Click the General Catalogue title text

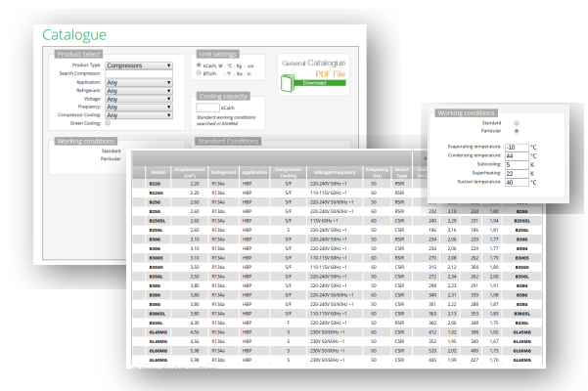coord(313,63)
